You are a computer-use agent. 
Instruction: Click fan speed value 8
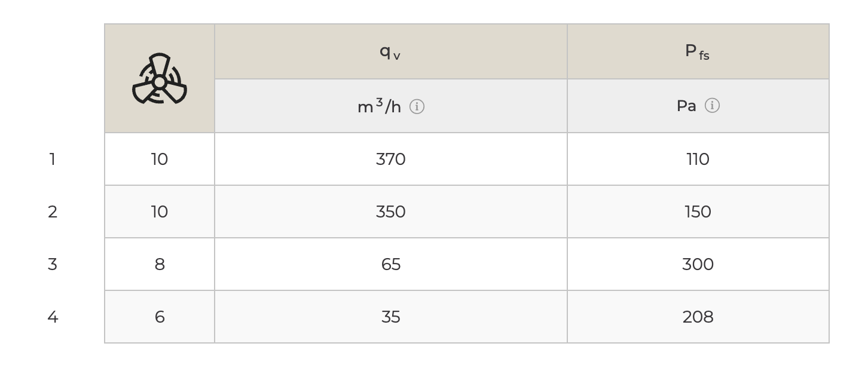point(160,265)
